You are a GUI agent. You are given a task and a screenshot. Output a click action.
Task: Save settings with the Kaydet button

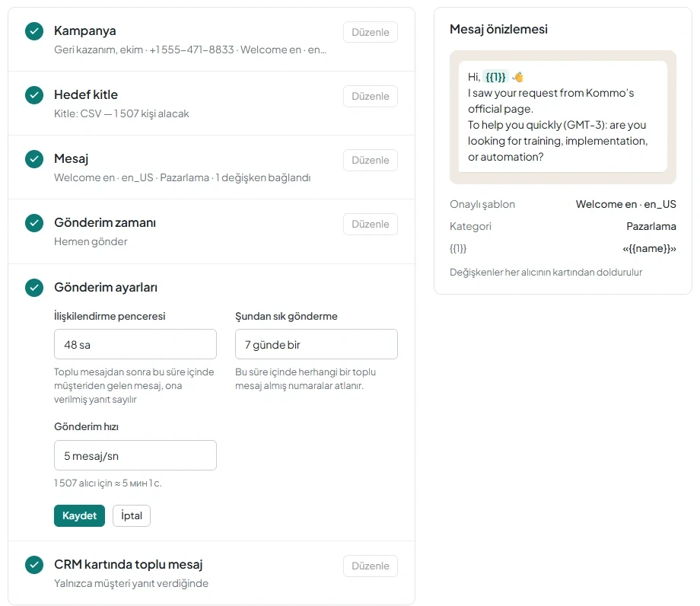point(79,516)
